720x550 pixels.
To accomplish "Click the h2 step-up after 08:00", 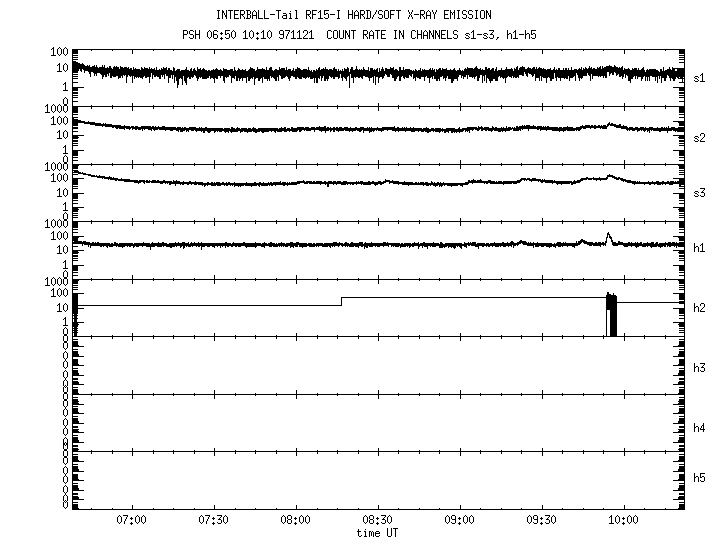I will pos(341,301).
